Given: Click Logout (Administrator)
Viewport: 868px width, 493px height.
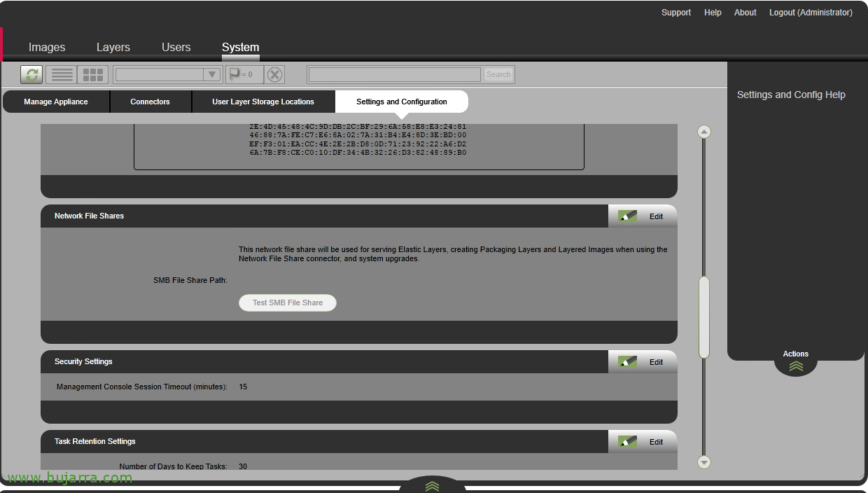Looking at the screenshot, I should [x=811, y=13].
